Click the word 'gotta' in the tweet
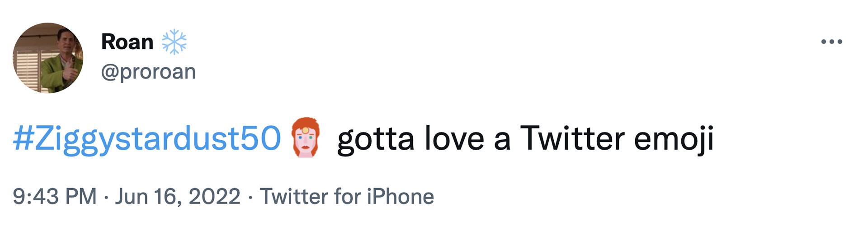 pyautogui.click(x=375, y=139)
